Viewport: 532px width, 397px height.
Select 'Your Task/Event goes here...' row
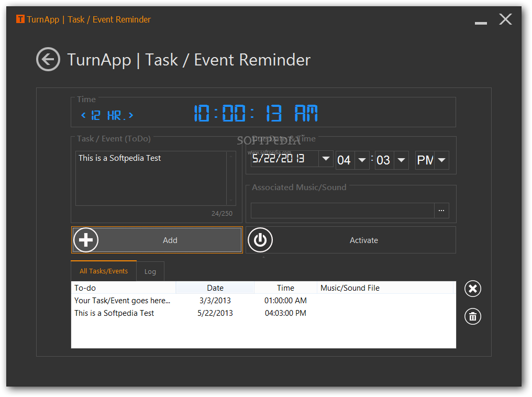263,301
